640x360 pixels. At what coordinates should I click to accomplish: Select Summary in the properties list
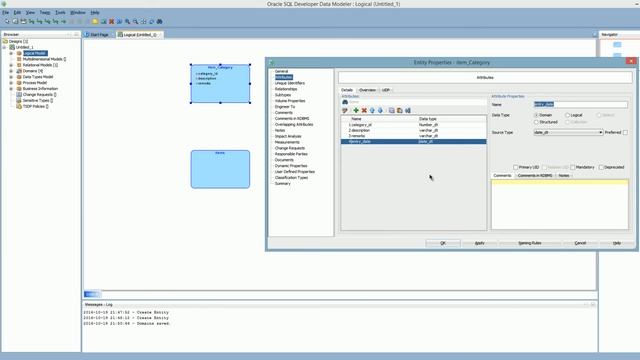point(282,184)
